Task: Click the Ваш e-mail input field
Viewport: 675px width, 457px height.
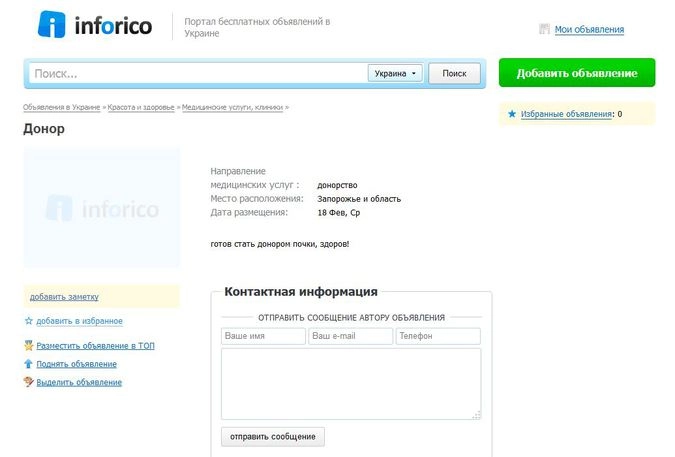Action: (350, 337)
